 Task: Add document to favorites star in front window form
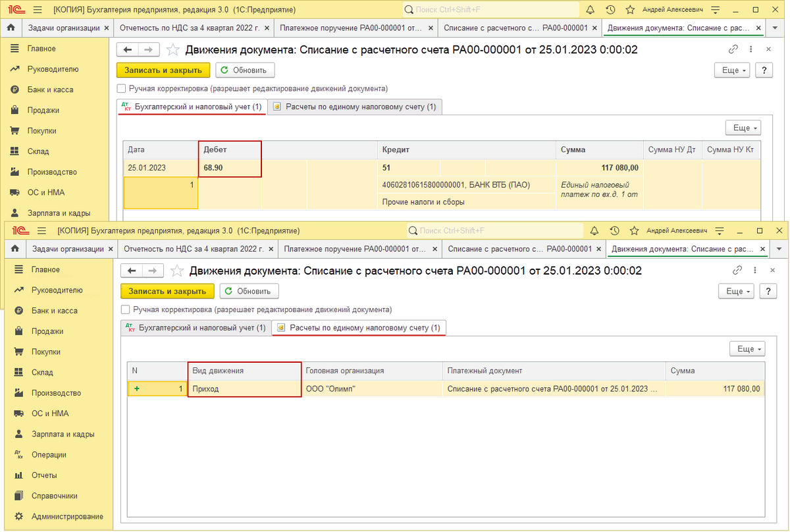pyautogui.click(x=177, y=271)
